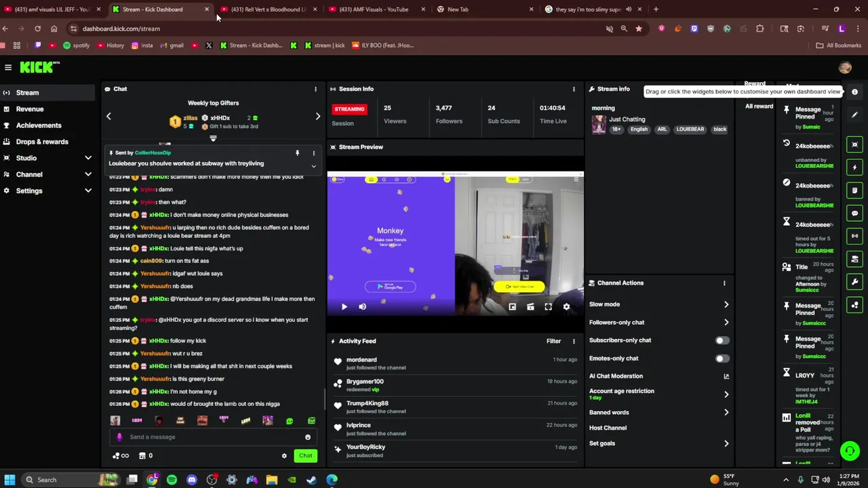Open Spotify from the taskbar

tap(172, 480)
